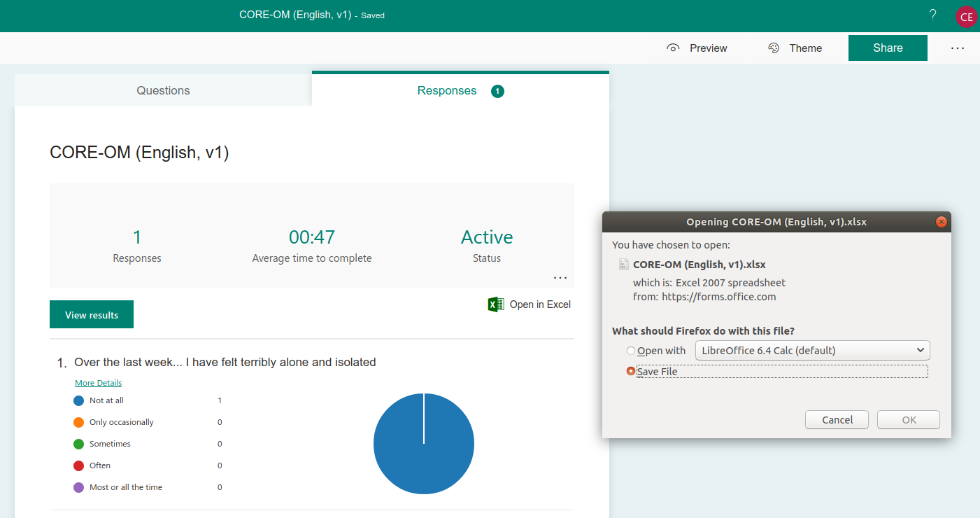Select the Save File radio button
Screen dimensions: 980x518
pos(631,371)
